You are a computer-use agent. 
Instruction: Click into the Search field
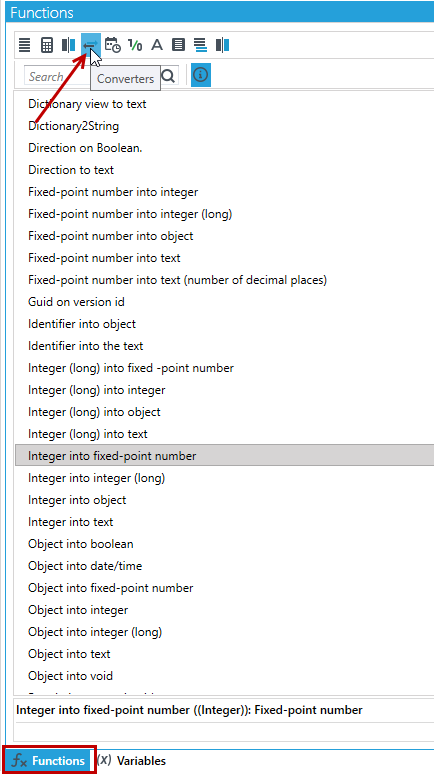(58, 77)
